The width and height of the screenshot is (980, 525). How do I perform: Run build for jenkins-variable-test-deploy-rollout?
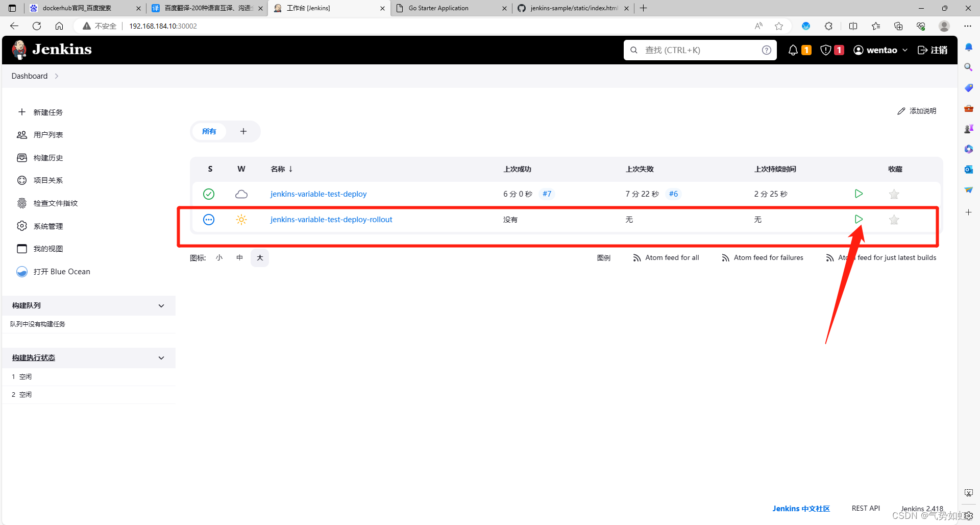859,219
